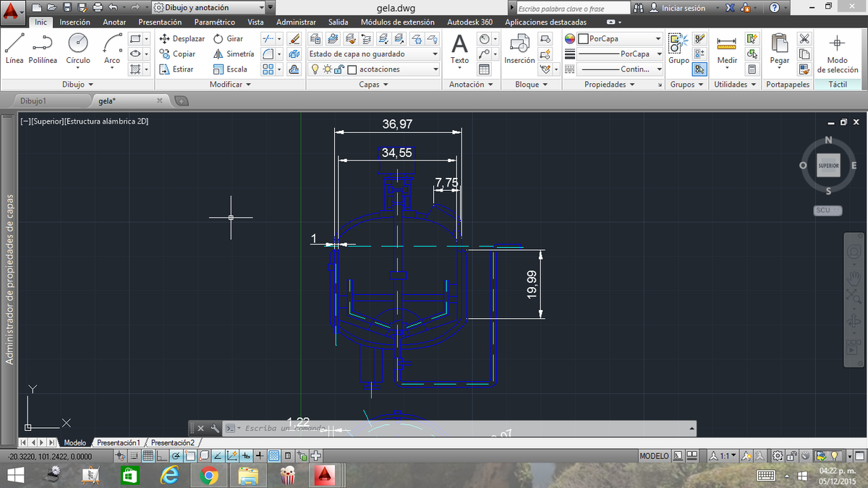This screenshot has width=868, height=488.
Task: Select the Línea drawing tool
Action: (14, 49)
